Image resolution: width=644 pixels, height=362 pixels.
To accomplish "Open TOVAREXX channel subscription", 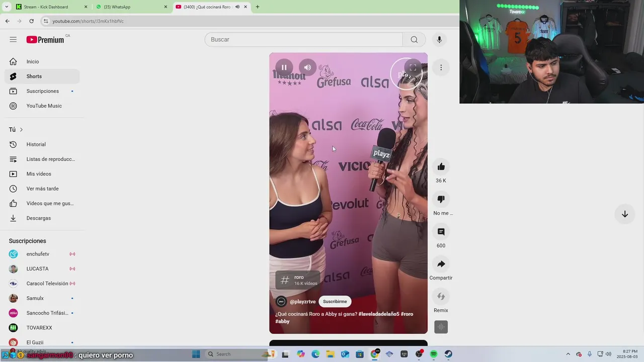I will coord(42,328).
